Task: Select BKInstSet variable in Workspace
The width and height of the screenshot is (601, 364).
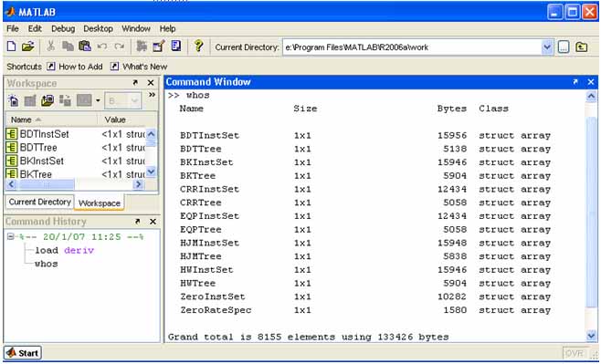Action: [x=42, y=161]
